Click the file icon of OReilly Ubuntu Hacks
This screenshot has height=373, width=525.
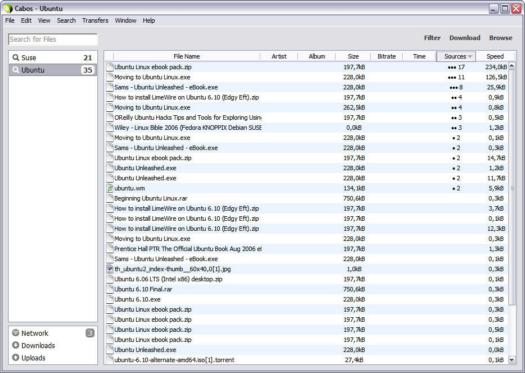(x=110, y=118)
